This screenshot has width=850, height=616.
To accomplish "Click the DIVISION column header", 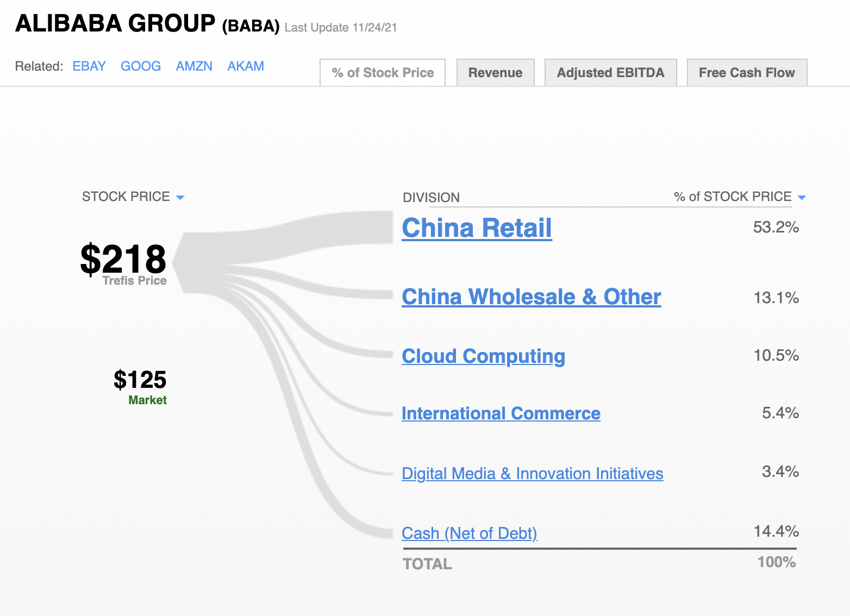I will click(431, 198).
